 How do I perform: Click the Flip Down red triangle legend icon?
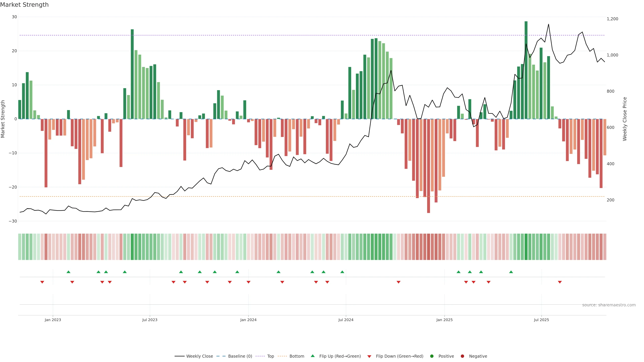369,356
